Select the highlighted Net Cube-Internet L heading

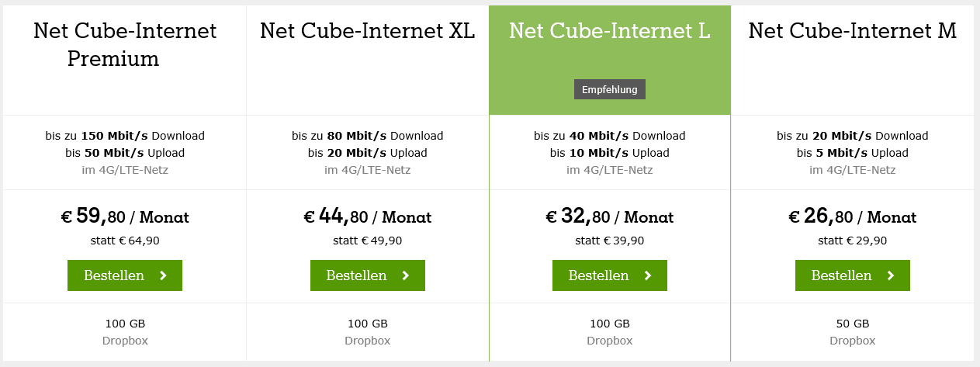coord(609,31)
